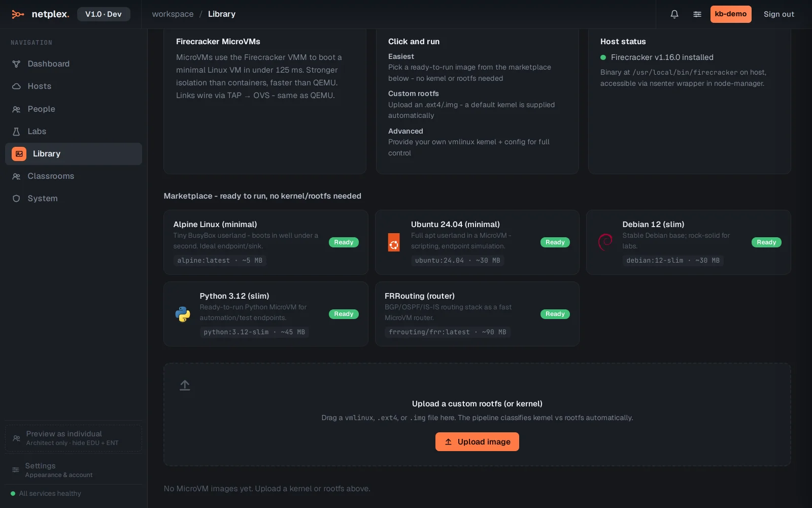Click the No MicroVM images yet message
This screenshot has width=812, height=508.
tap(267, 489)
